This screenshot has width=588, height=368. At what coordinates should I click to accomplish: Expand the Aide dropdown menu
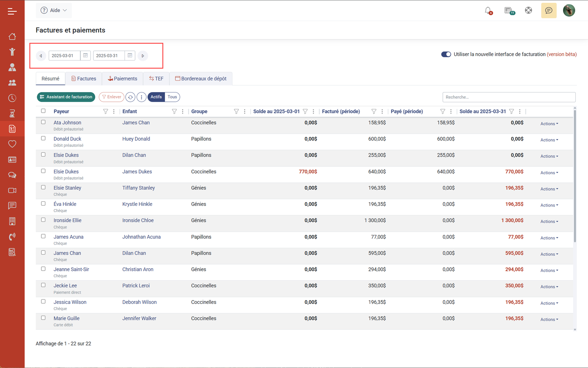[54, 11]
